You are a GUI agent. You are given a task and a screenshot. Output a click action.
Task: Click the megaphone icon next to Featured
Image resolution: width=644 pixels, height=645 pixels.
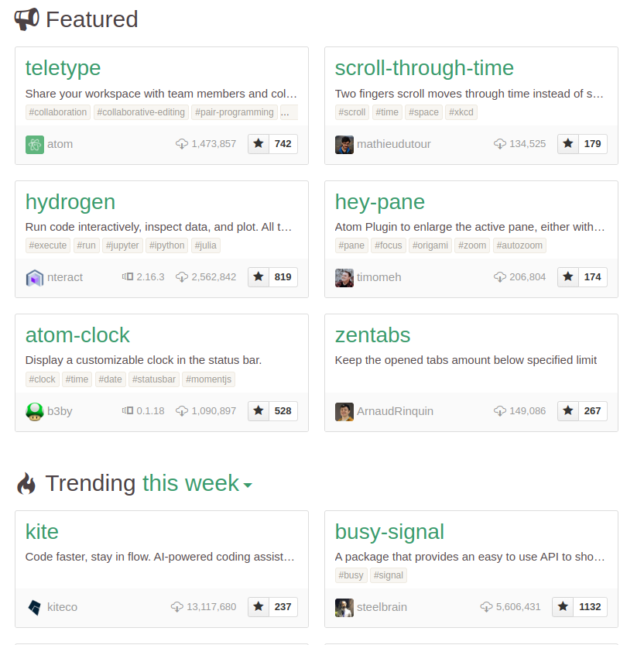(26, 19)
